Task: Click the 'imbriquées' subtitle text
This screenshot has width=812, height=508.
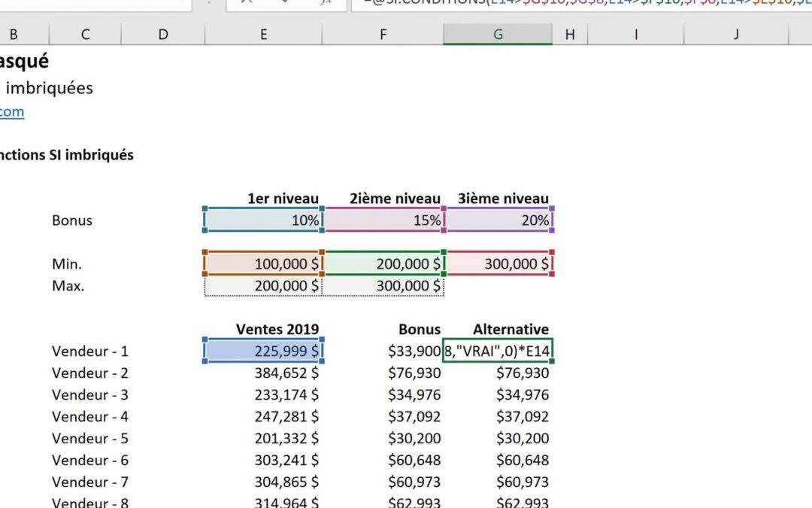Action: pyautogui.click(x=49, y=88)
